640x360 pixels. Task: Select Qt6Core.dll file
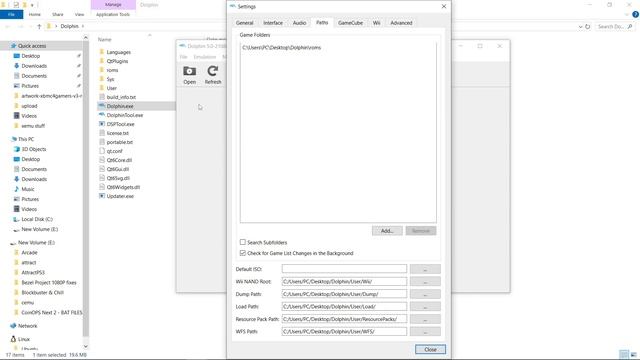119,160
